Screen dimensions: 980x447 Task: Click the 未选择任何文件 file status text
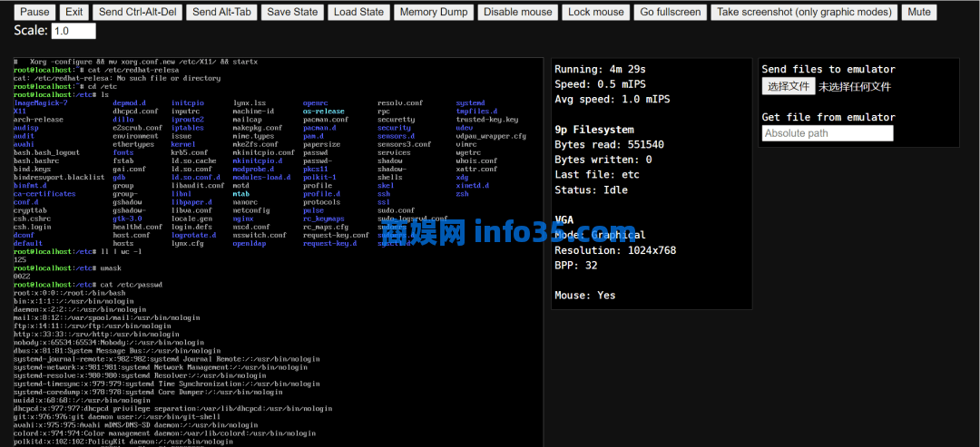tap(855, 87)
